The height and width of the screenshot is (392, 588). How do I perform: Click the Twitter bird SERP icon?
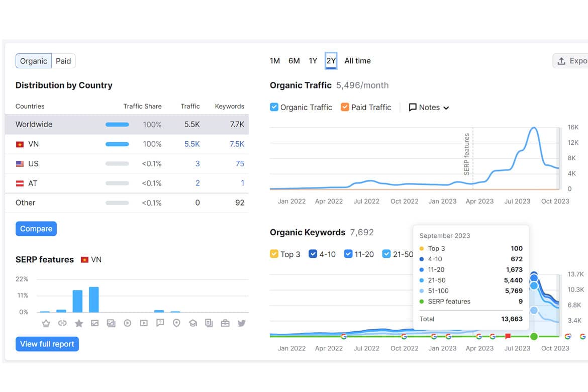coord(242,323)
